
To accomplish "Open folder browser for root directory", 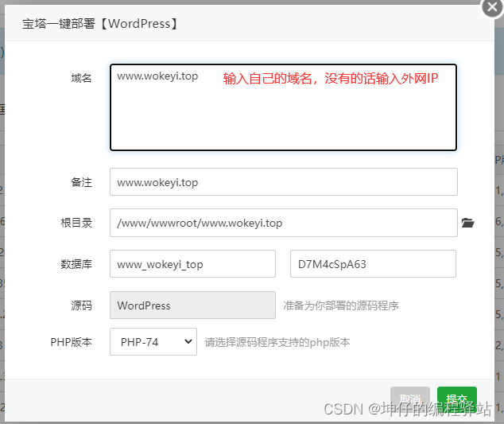I will click(467, 223).
